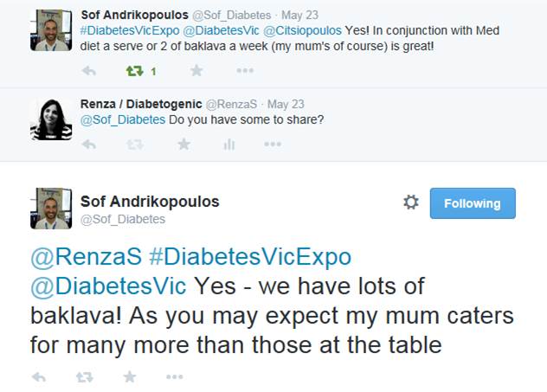View analytics on Renza's tweet

tap(228, 145)
